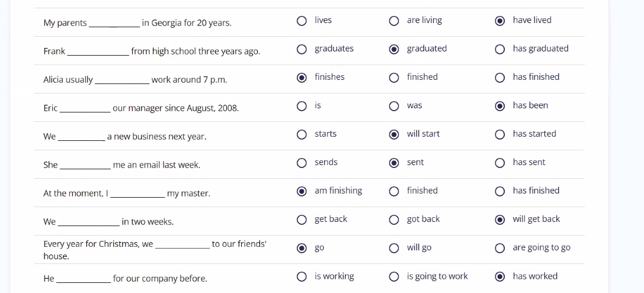Select the 'has sent' option
Viewport: 644px width, 293px height.
(500, 163)
